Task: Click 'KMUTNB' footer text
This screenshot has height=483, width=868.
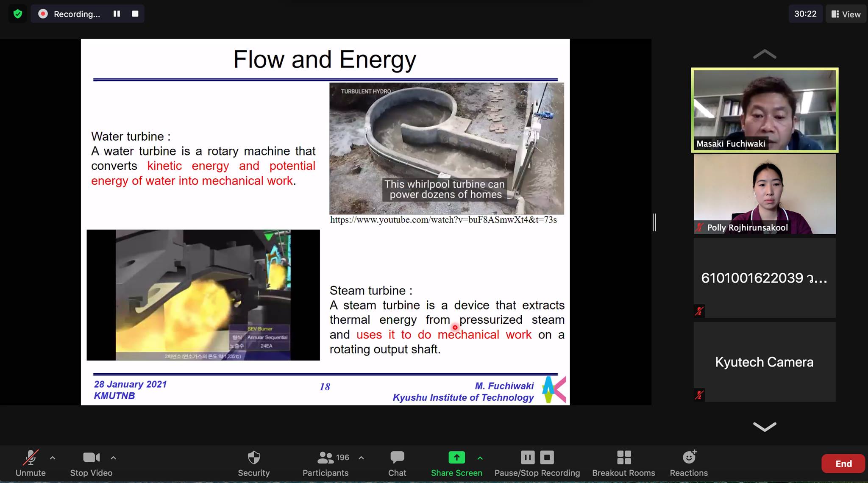Action: [x=114, y=396]
